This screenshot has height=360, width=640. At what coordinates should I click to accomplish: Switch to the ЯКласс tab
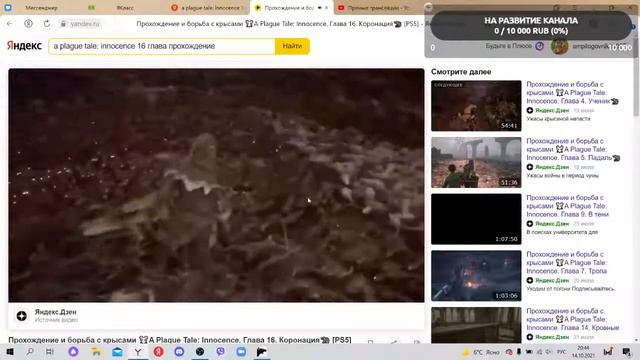[124, 8]
